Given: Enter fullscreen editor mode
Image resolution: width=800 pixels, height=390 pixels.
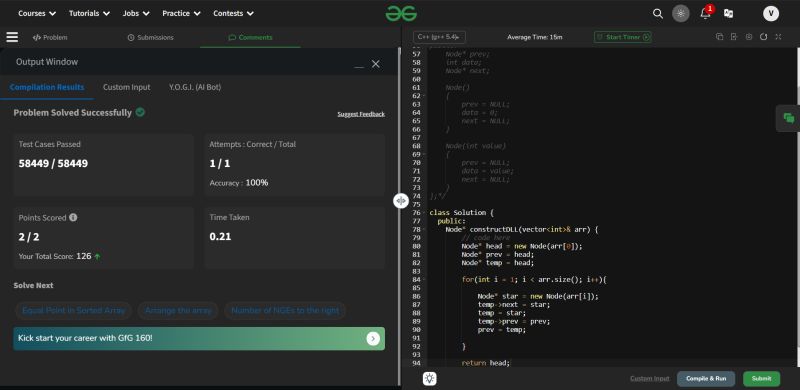Looking at the screenshot, I should coord(778,37).
